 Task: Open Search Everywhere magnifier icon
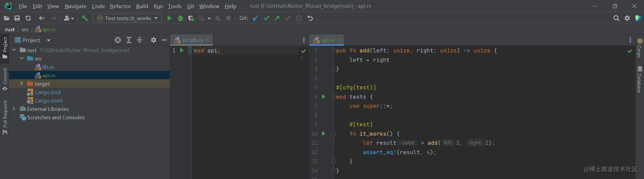click(616, 18)
